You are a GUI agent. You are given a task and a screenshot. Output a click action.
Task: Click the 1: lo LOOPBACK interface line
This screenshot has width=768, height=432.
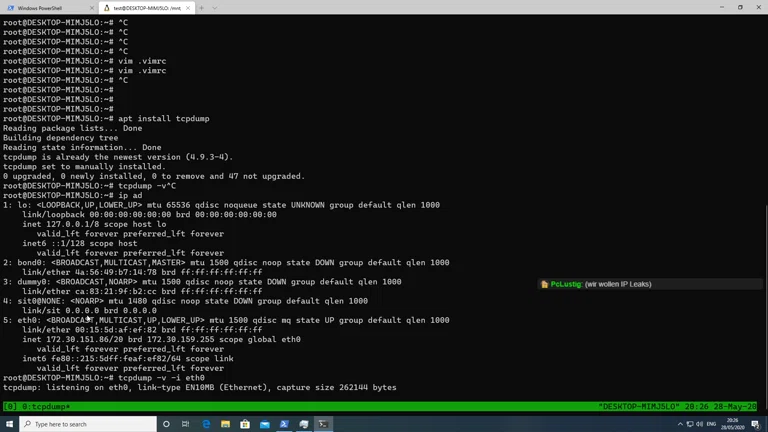click(221, 205)
